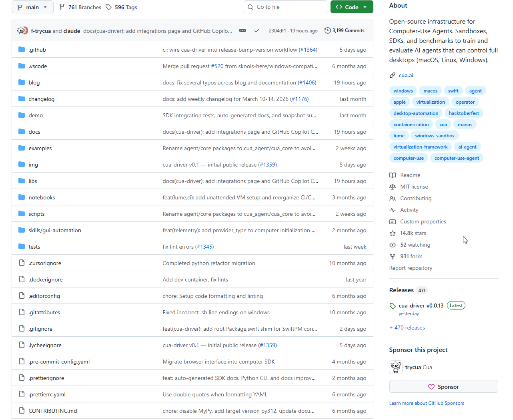Click the .dockerignore file icon
Screen dimensions: 513x420
click(22, 279)
